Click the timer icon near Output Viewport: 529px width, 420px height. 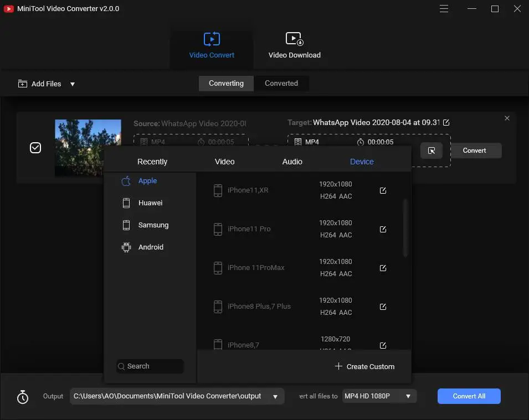[x=23, y=397]
